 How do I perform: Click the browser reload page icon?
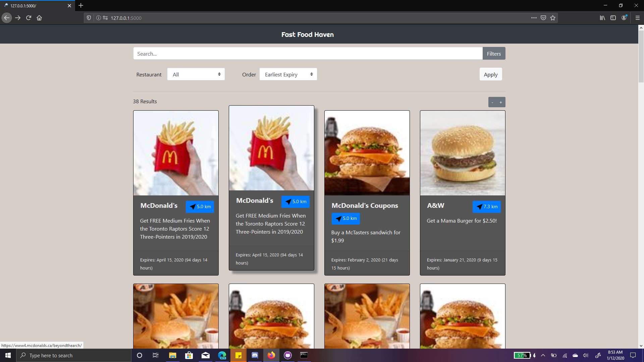(x=29, y=18)
